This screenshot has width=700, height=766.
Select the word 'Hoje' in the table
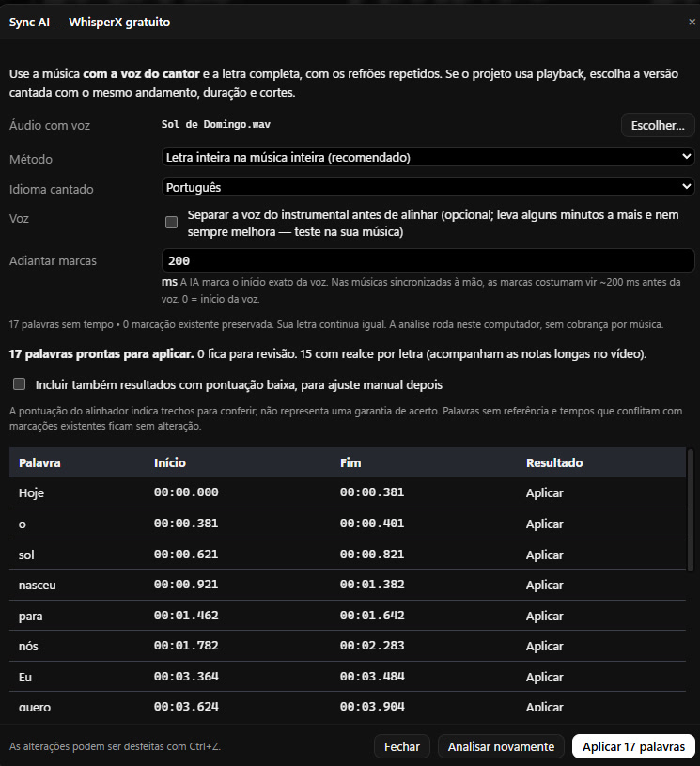(x=31, y=492)
